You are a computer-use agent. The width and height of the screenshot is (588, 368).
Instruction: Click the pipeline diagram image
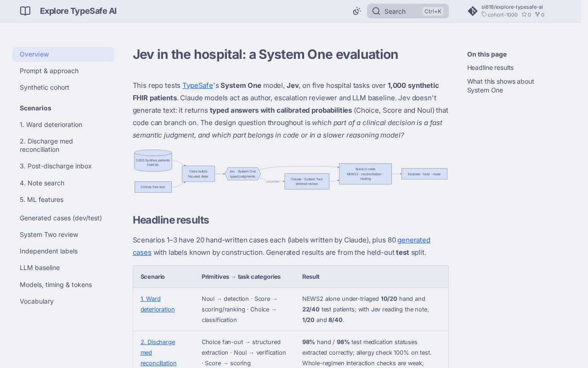(290, 171)
